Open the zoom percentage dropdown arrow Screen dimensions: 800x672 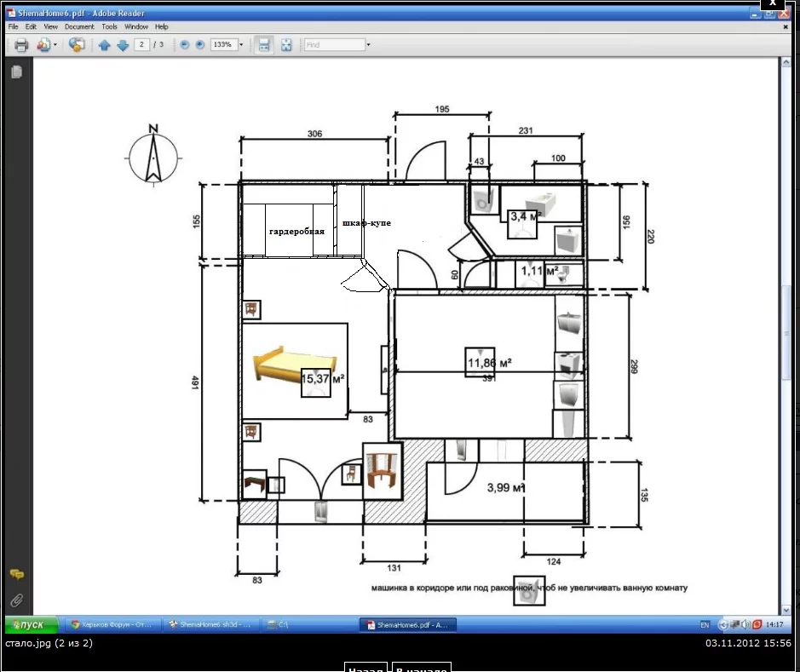pos(241,44)
